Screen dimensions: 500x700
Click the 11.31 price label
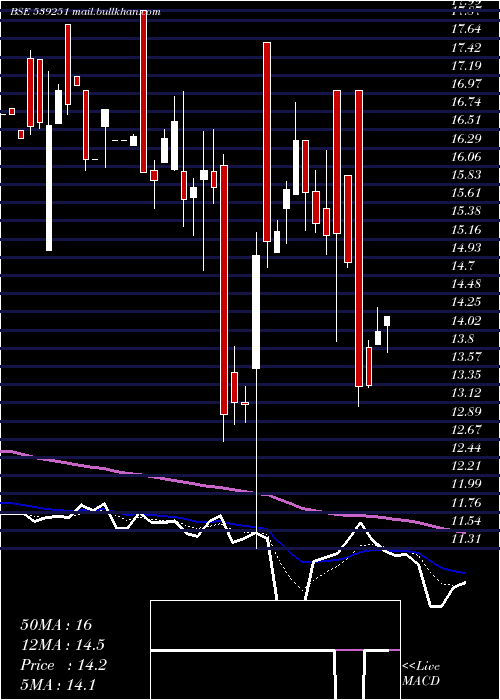[x=466, y=539]
